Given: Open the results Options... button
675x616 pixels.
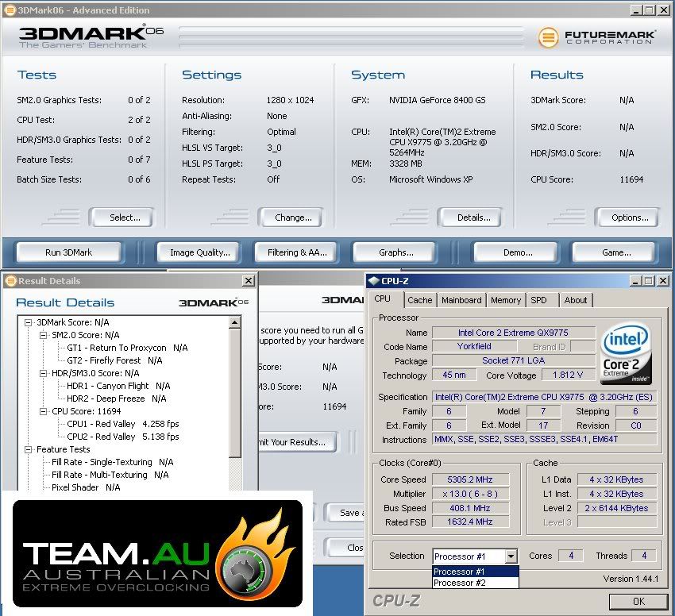Looking at the screenshot, I should (x=627, y=218).
